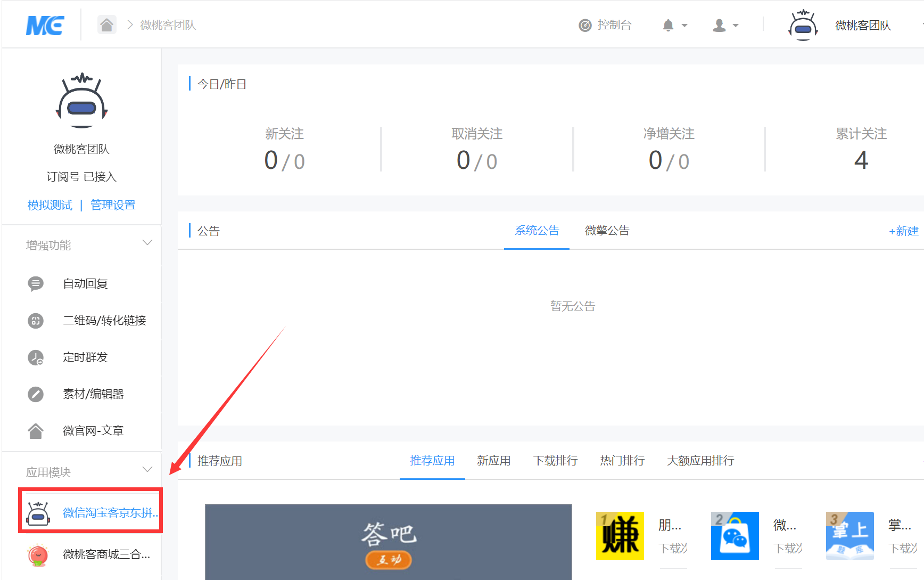Click the 订阅号 已接入 status text
Viewport: 924px width, 580px height.
point(81,177)
